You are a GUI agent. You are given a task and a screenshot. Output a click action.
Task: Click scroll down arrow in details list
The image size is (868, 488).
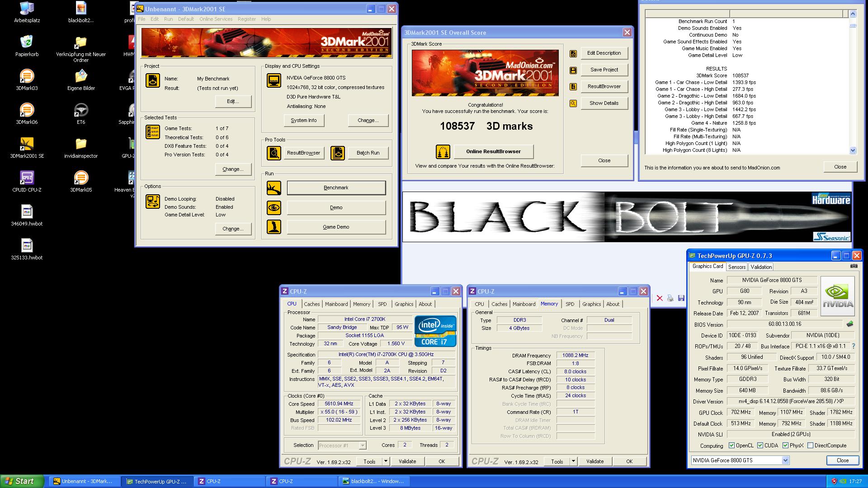pos(853,150)
